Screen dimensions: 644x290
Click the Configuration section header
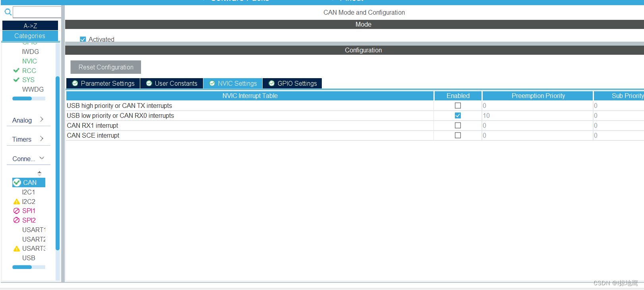pyautogui.click(x=354, y=50)
